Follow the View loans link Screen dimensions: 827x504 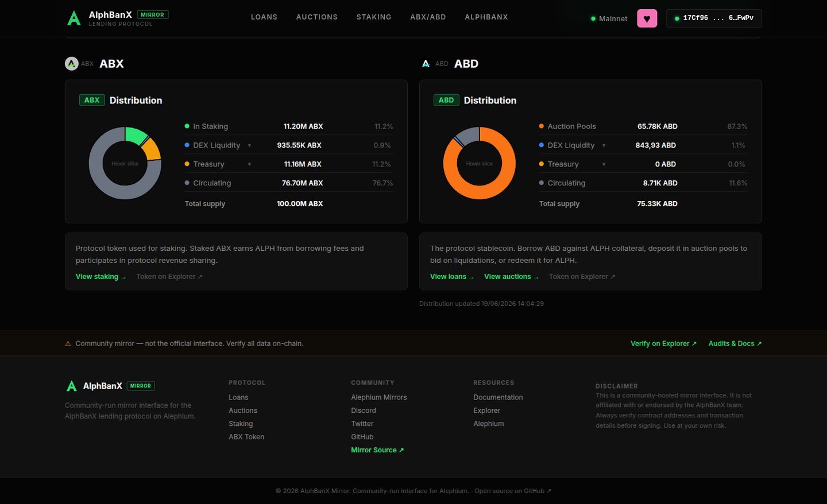point(452,277)
